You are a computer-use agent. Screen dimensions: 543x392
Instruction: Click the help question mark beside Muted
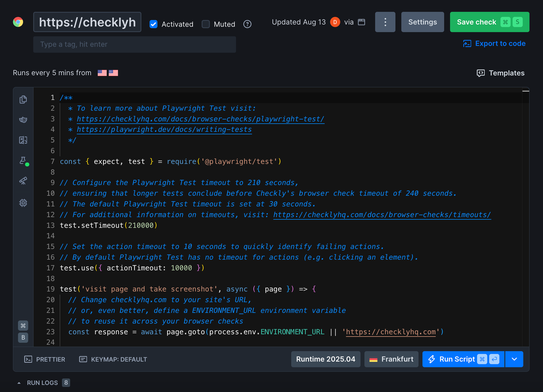(247, 24)
